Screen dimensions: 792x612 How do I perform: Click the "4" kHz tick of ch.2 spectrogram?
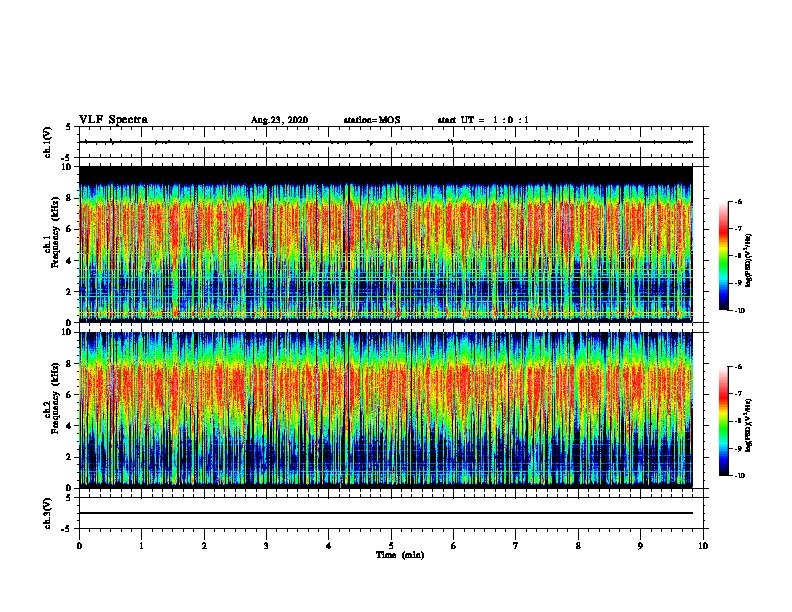(x=70, y=426)
